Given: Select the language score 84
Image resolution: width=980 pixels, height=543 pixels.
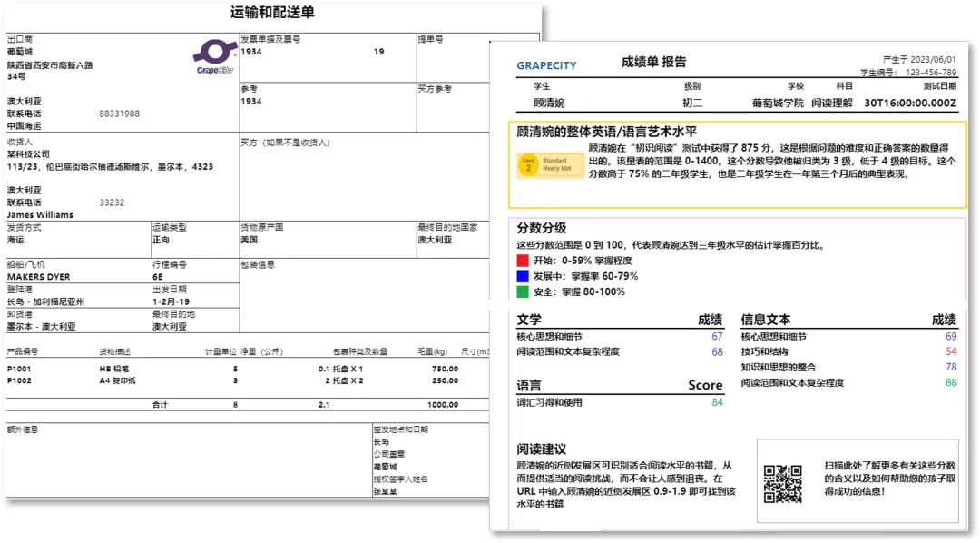Looking at the screenshot, I should coord(717,403).
